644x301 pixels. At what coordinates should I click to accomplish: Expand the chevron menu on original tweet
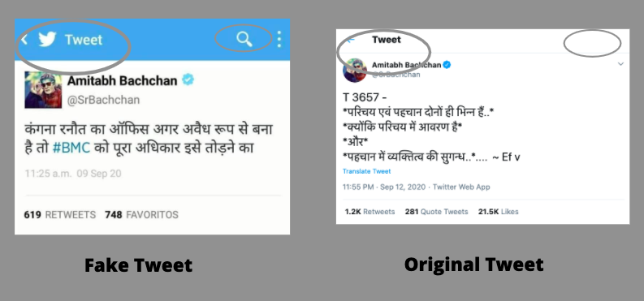point(620,64)
